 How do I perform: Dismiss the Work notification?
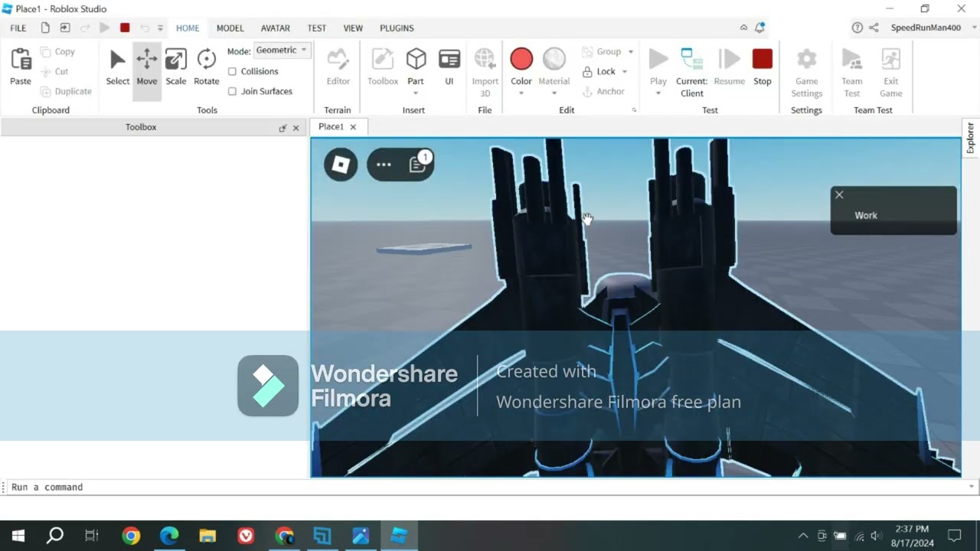pyautogui.click(x=839, y=194)
